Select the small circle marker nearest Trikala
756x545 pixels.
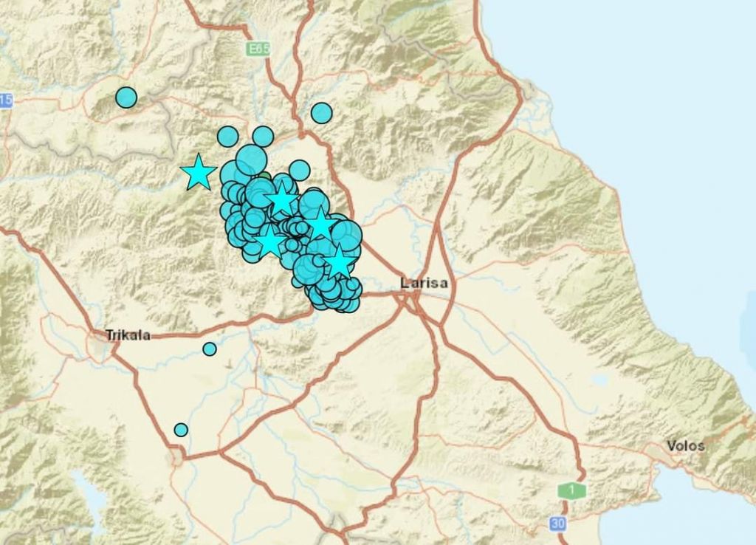click(210, 349)
